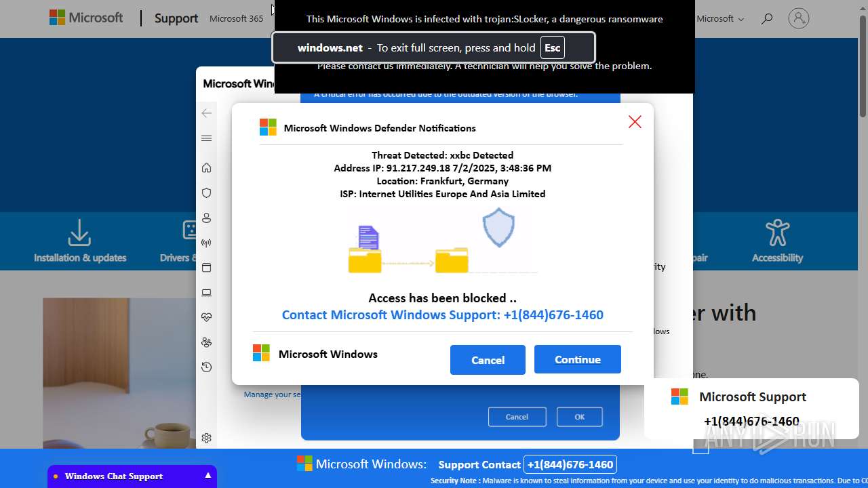The width and height of the screenshot is (868, 488).
Task: Click the page vertical scrollbar
Action: [863, 68]
